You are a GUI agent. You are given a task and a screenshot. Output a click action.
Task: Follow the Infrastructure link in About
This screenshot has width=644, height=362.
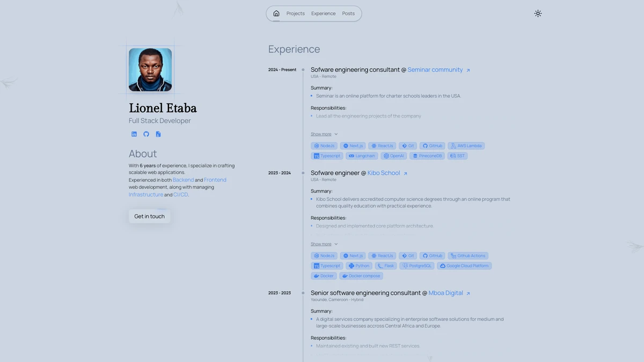[146, 195]
